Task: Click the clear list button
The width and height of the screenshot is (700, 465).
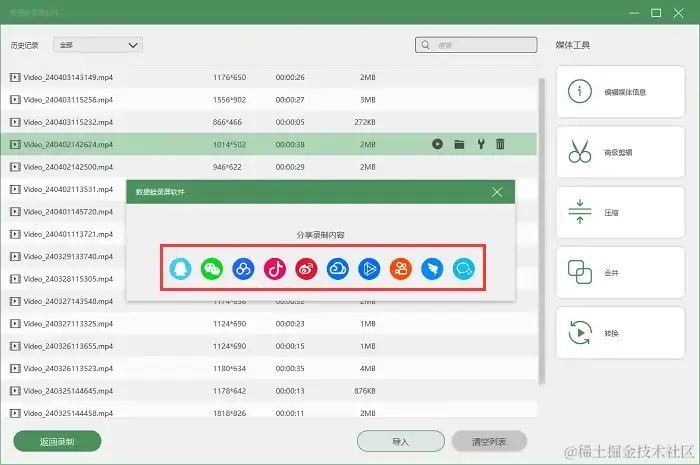Action: point(489,441)
